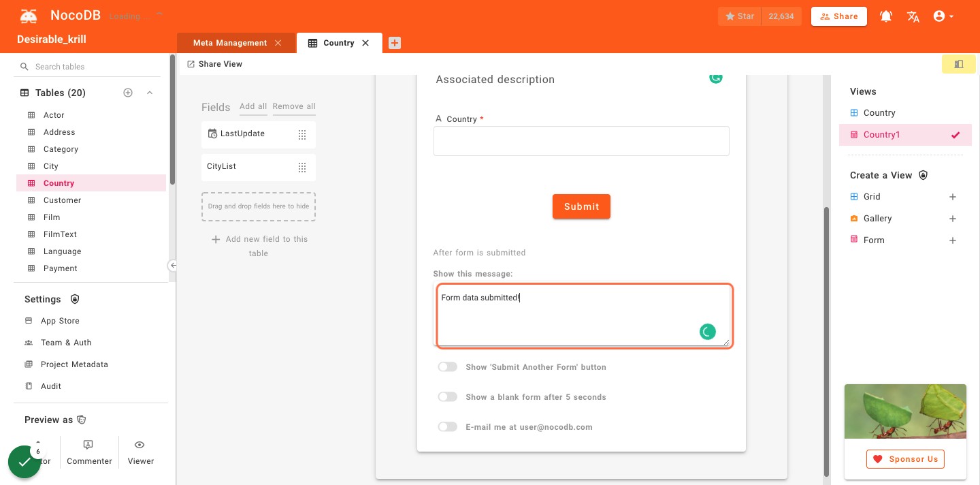Select the CityList field card
Image resolution: width=980 pixels, height=485 pixels.
(259, 168)
